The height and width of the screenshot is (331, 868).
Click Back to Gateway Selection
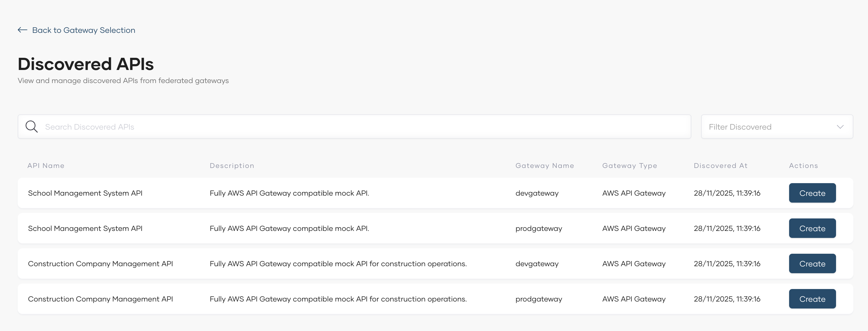point(83,30)
